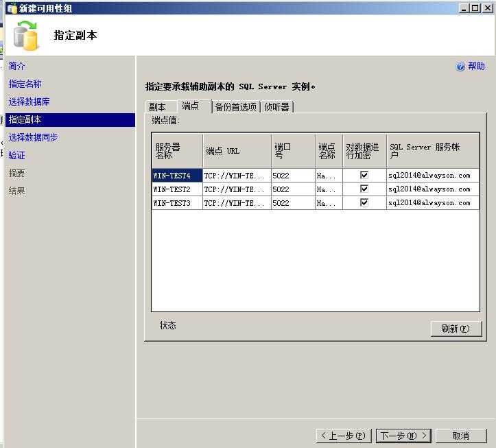
Task: Go to 简介 wizard page
Action: [x=16, y=66]
